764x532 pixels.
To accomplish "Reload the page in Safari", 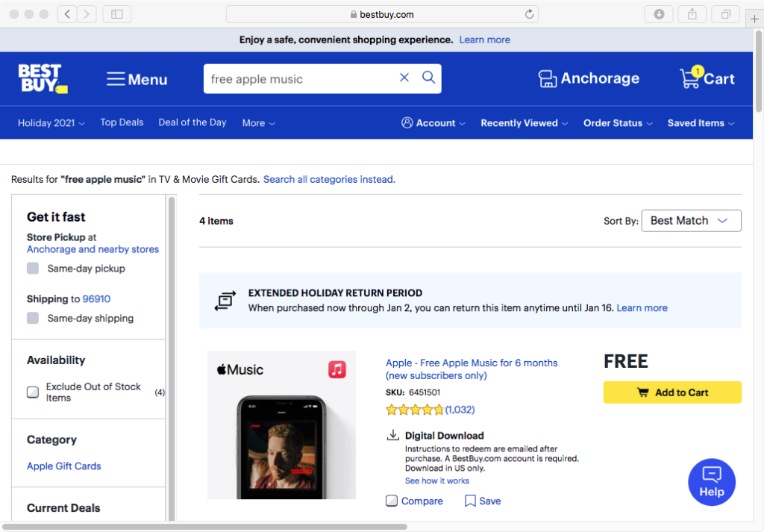I will [x=530, y=14].
